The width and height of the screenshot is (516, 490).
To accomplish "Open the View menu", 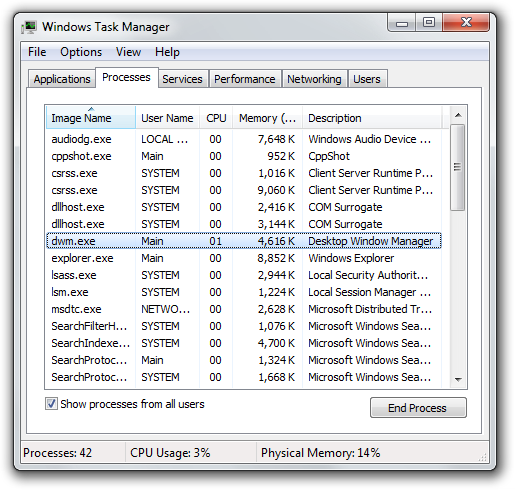I will [x=128, y=52].
